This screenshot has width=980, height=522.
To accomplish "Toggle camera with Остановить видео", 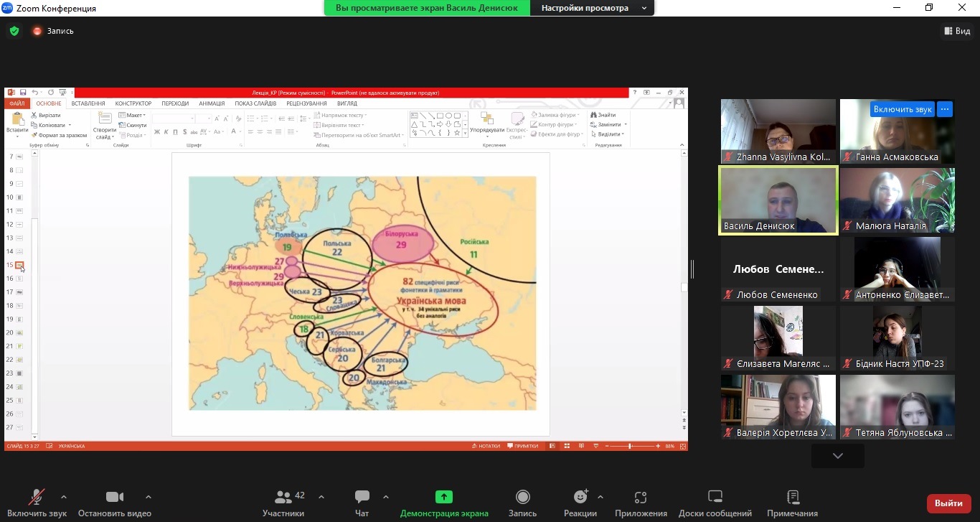I will click(x=114, y=498).
